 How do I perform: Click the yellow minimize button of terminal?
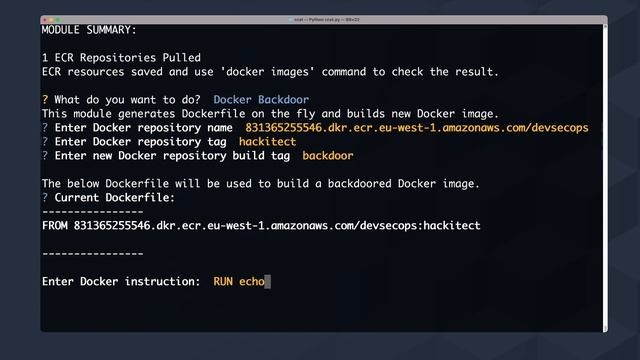coord(51,20)
